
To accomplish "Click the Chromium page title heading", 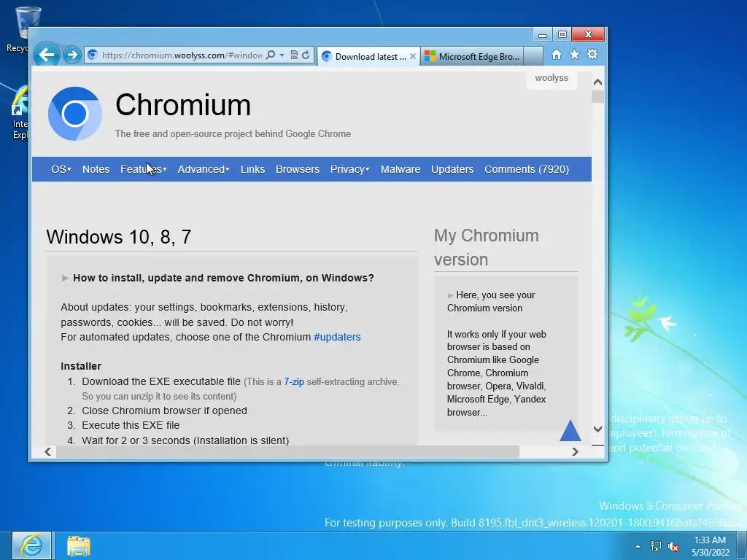I will click(183, 105).
